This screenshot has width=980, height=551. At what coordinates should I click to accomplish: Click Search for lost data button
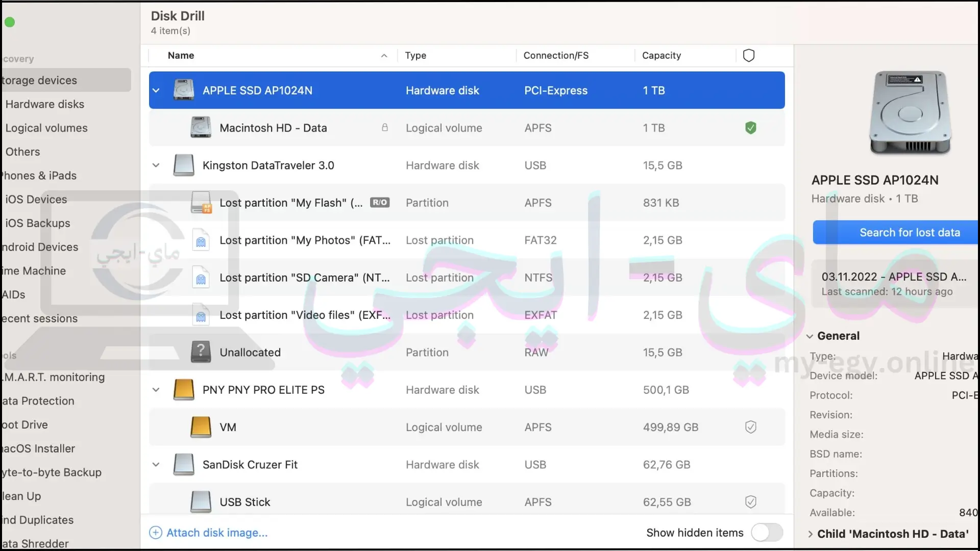coord(910,233)
